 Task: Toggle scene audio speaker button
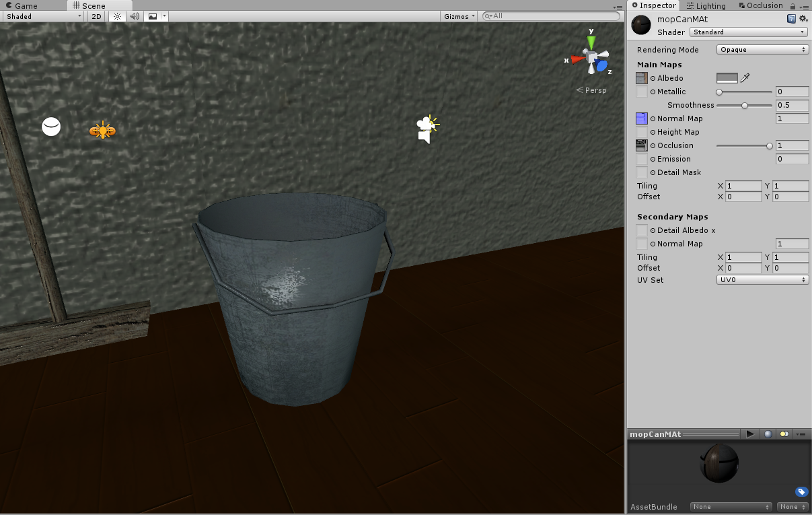(x=135, y=16)
